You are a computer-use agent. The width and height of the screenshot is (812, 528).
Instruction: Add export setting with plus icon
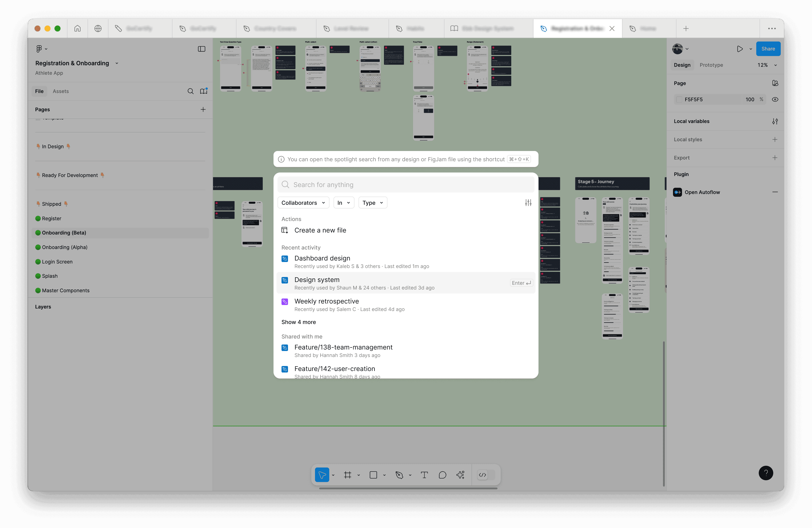(x=775, y=158)
